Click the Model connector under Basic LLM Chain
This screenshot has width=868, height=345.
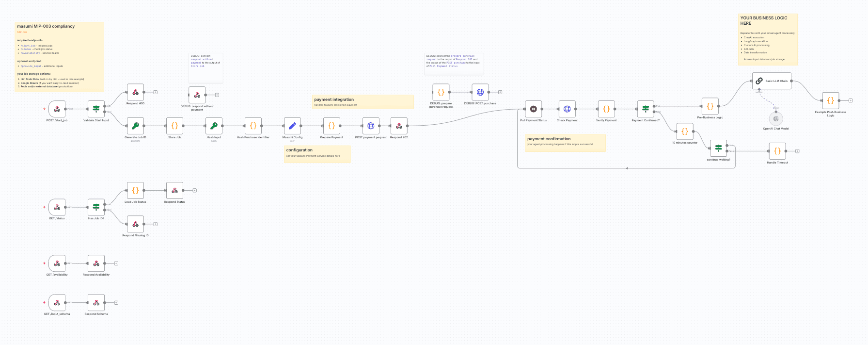point(759,89)
